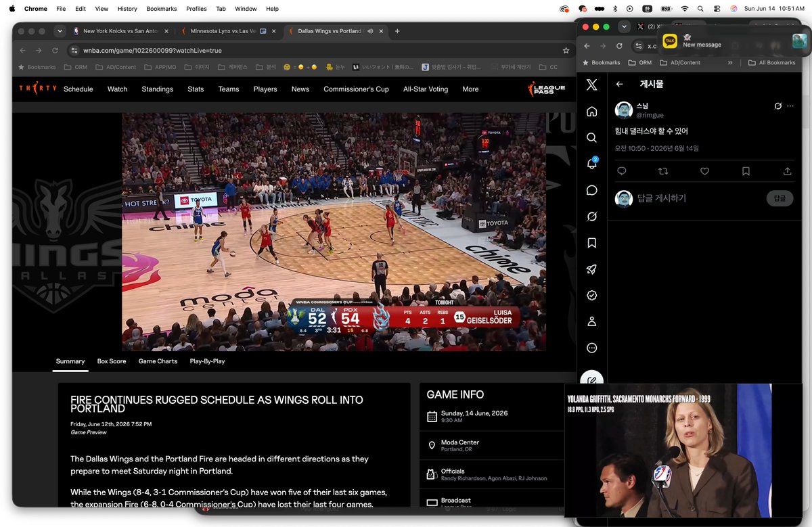
Task: Open the CC bookmark folder
Action: pos(548,67)
